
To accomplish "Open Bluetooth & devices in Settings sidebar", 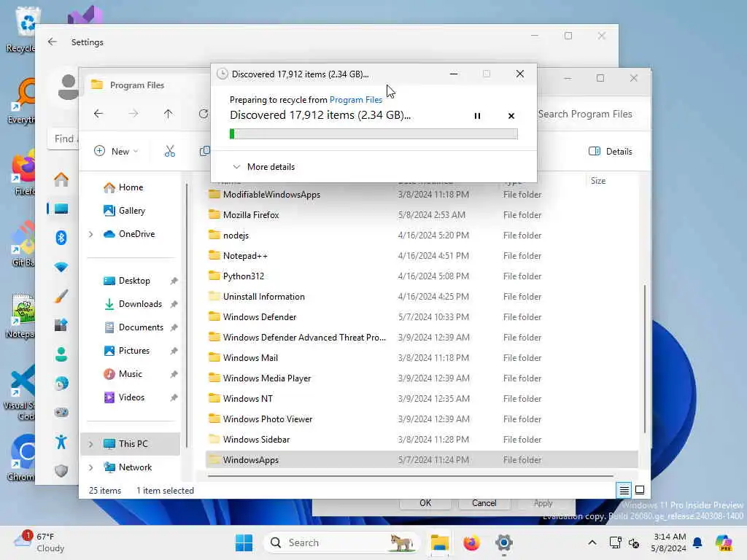I will click(x=61, y=238).
